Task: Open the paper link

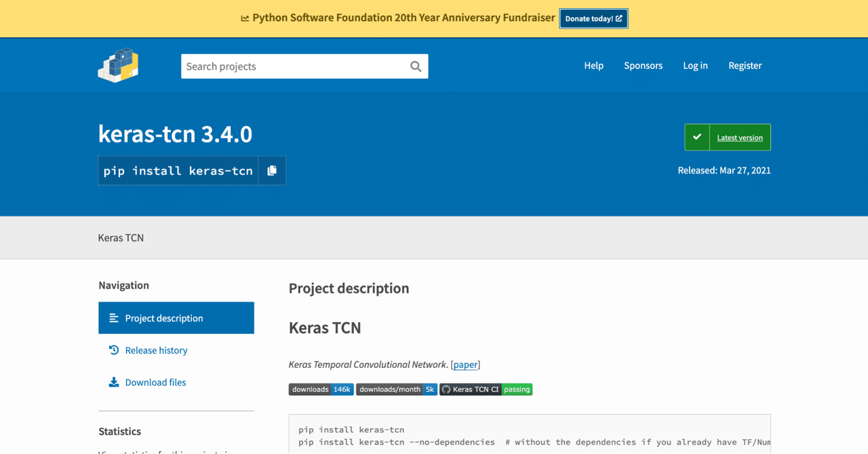Action: (x=465, y=365)
